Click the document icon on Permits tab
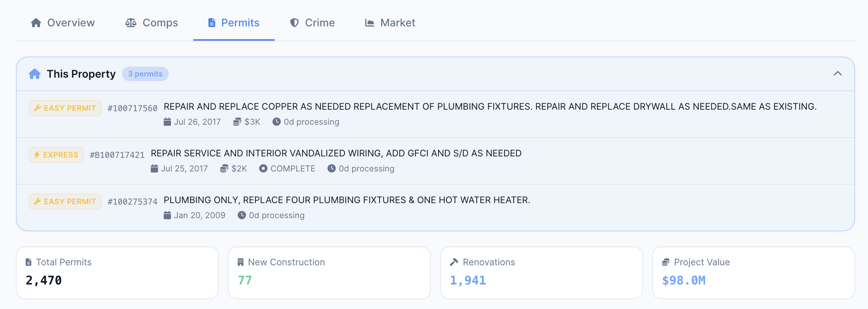 coord(212,23)
